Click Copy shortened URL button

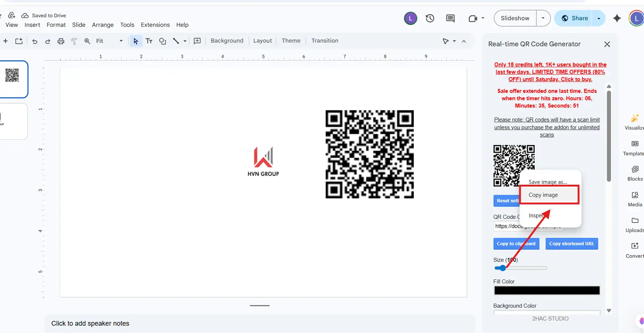tap(572, 244)
